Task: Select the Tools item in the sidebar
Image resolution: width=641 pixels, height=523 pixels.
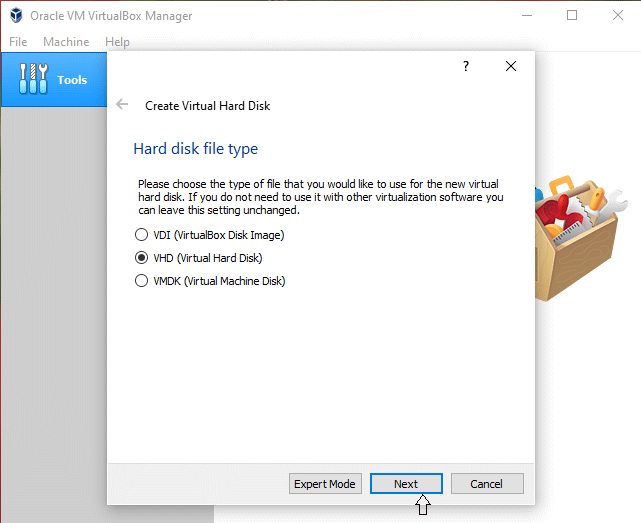Action: click(x=53, y=80)
